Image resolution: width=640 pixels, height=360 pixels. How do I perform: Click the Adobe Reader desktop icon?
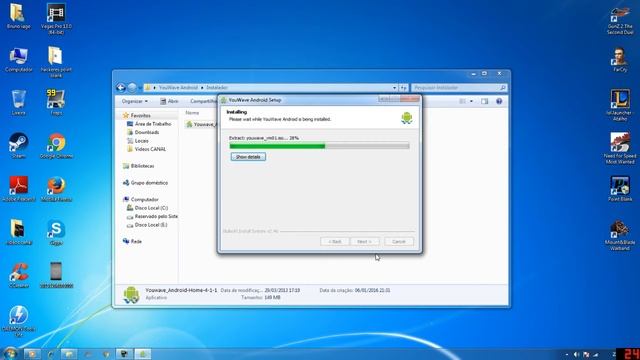(x=18, y=189)
